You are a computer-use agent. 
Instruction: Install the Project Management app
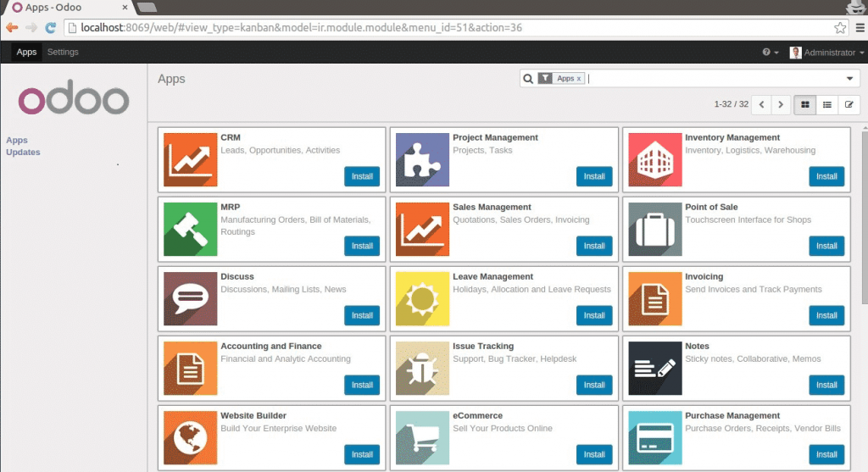point(594,176)
